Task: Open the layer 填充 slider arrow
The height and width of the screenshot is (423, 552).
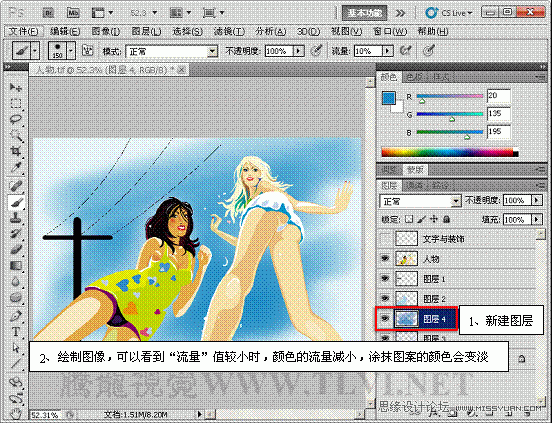Action: click(x=537, y=220)
